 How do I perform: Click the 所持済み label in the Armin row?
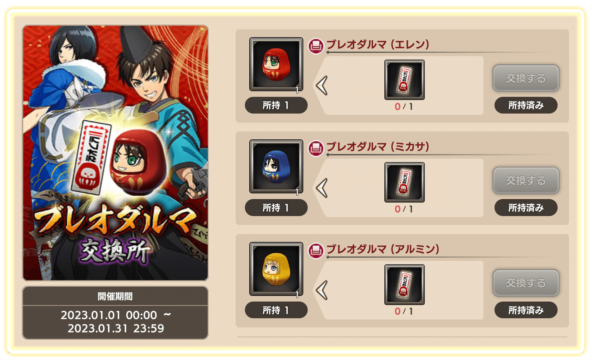(x=526, y=310)
